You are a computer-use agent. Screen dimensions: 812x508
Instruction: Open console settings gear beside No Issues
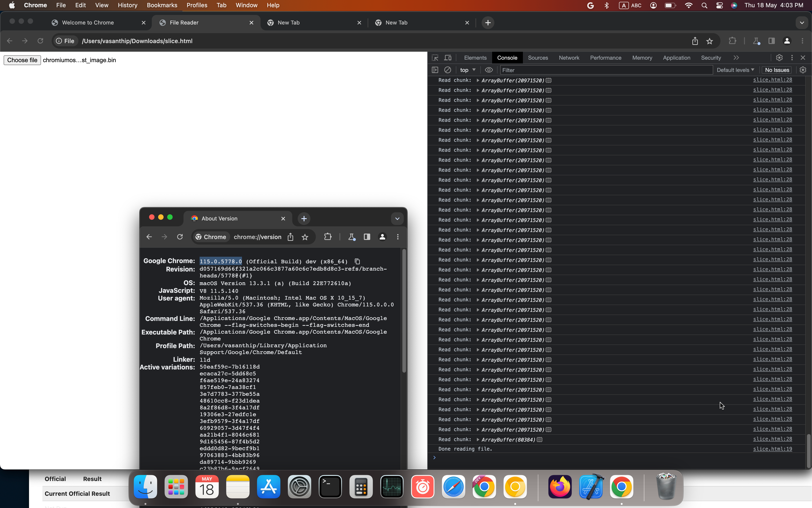tap(803, 70)
